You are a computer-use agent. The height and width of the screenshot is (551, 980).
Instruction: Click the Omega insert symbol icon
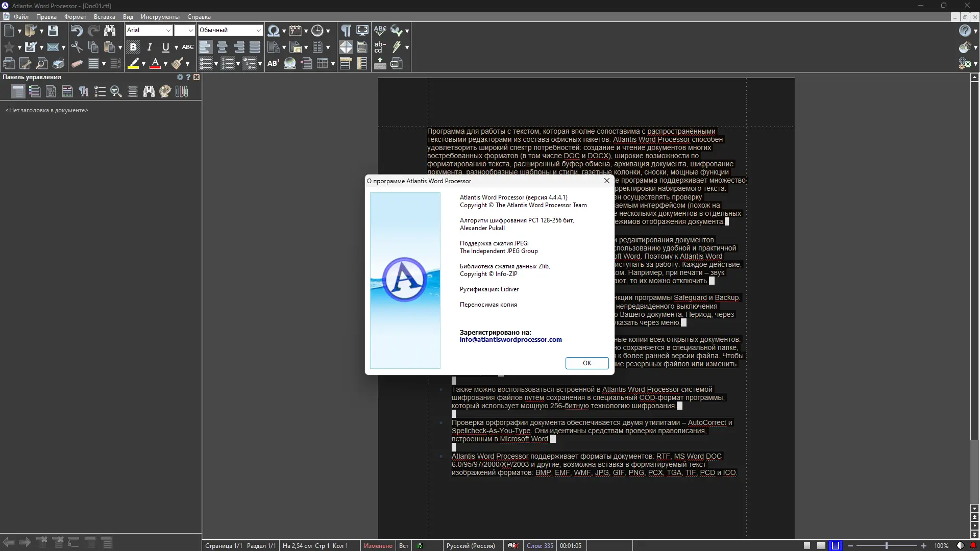273,31
